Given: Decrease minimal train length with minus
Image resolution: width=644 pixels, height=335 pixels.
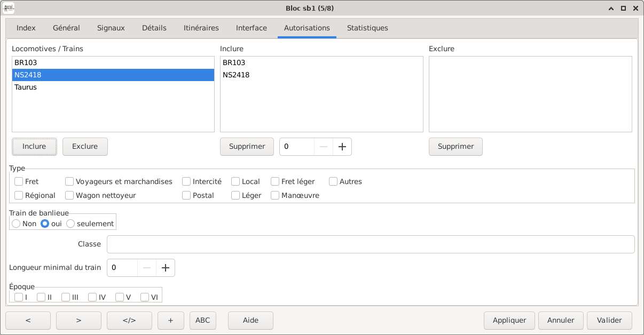Looking at the screenshot, I should coord(147,268).
